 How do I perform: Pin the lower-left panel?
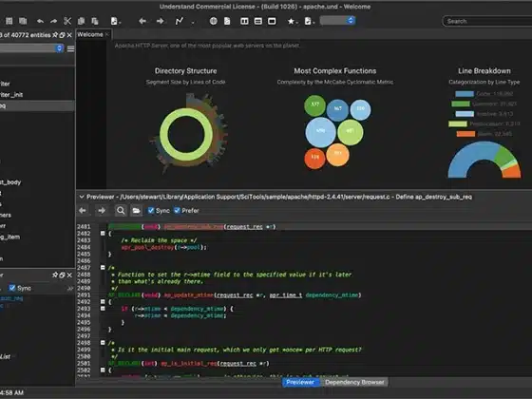(x=55, y=275)
